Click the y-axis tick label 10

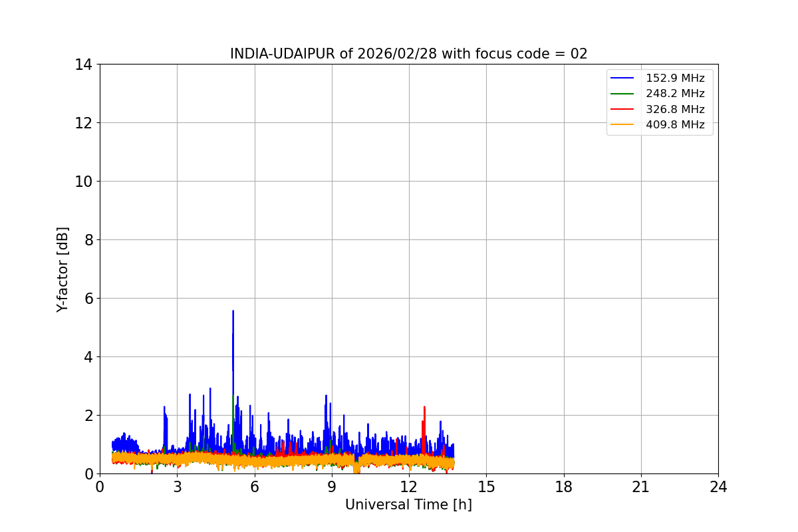click(83, 182)
